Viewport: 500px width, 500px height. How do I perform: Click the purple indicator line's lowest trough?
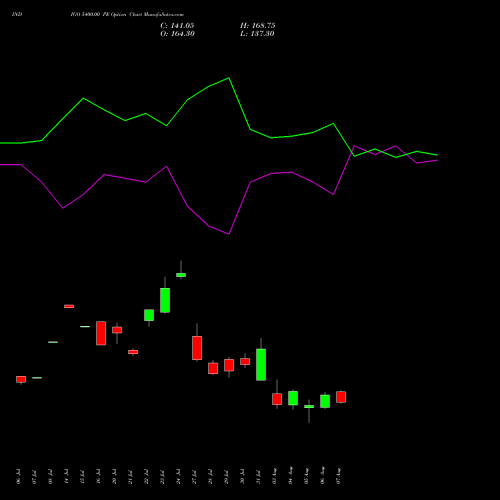pyautogui.click(x=229, y=234)
